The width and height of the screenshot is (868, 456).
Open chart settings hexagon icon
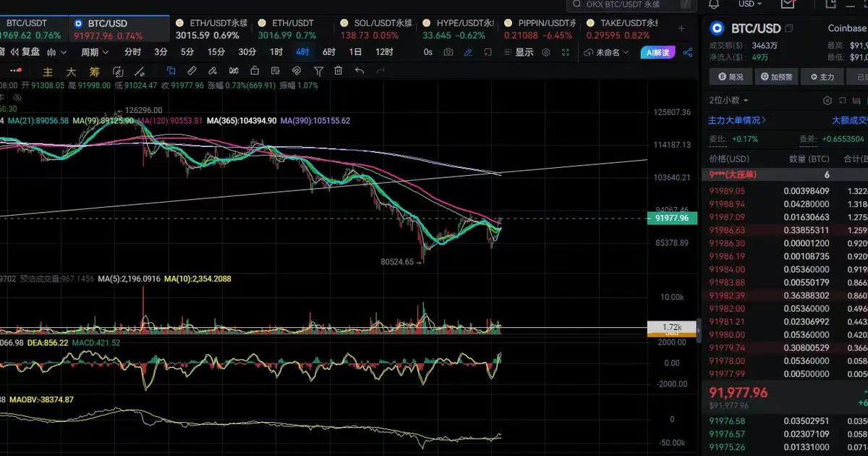click(545, 52)
